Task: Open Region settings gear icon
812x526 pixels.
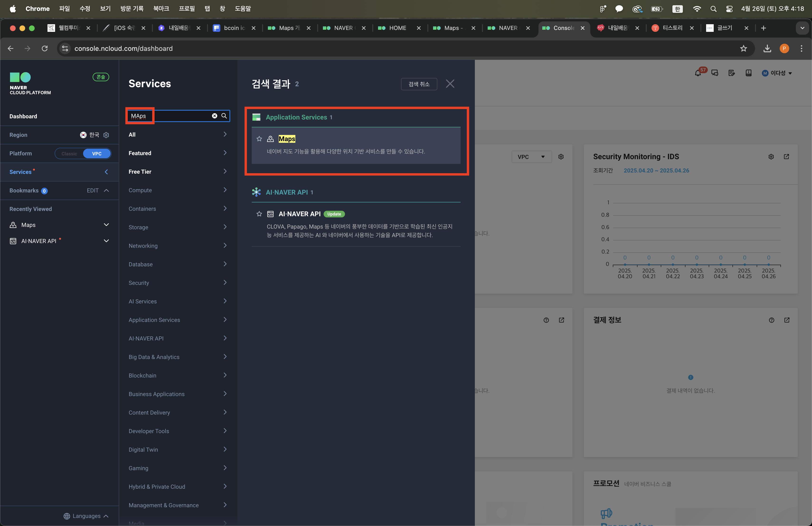Action: pyautogui.click(x=106, y=135)
